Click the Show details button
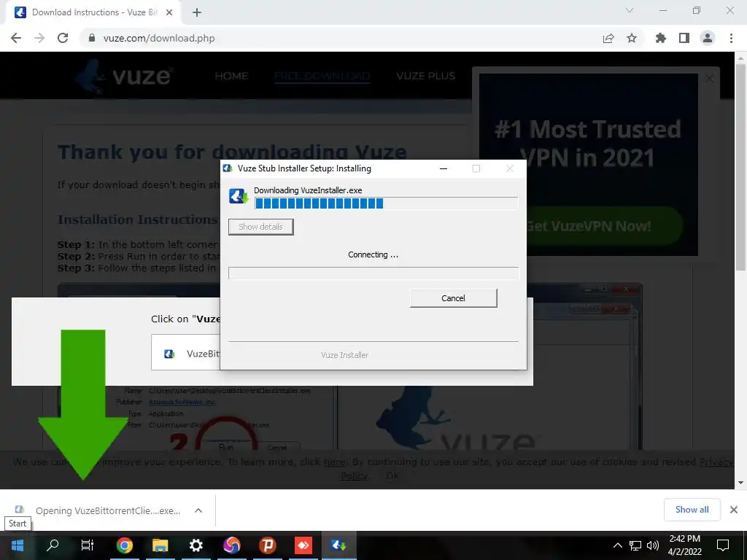This screenshot has height=560, width=747. tap(260, 227)
